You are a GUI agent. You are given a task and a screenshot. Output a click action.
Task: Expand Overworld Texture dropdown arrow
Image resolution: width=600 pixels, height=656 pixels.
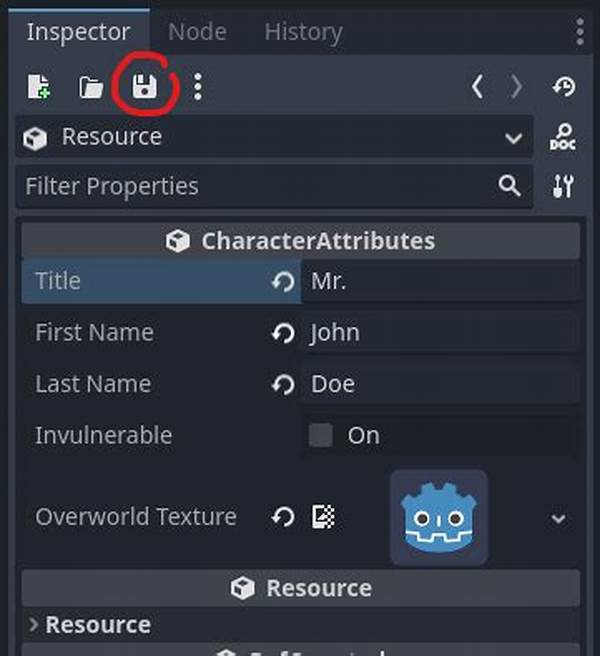[558, 519]
